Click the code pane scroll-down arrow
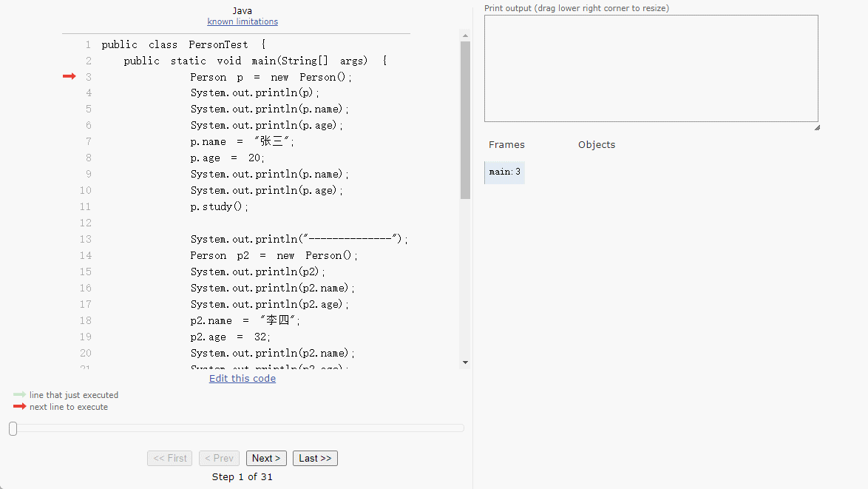Viewport: 868px width, 489px height. (x=465, y=362)
